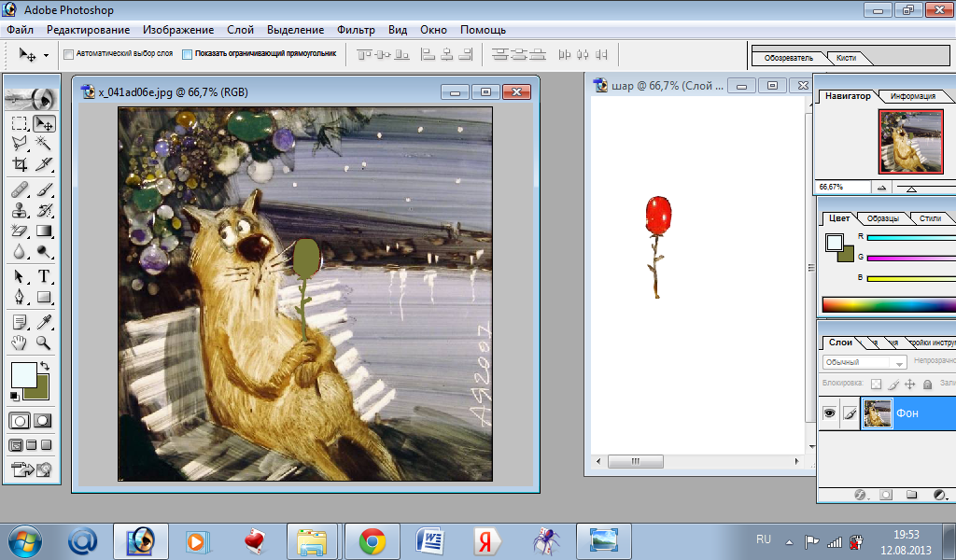This screenshot has height=560, width=956.
Task: Toggle lock position checkbox in Layers
Action: coord(910,384)
